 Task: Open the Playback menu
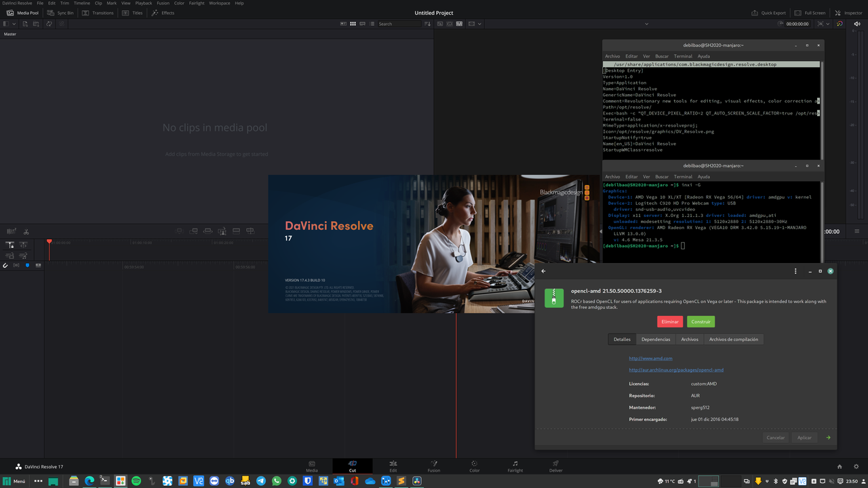tap(144, 3)
